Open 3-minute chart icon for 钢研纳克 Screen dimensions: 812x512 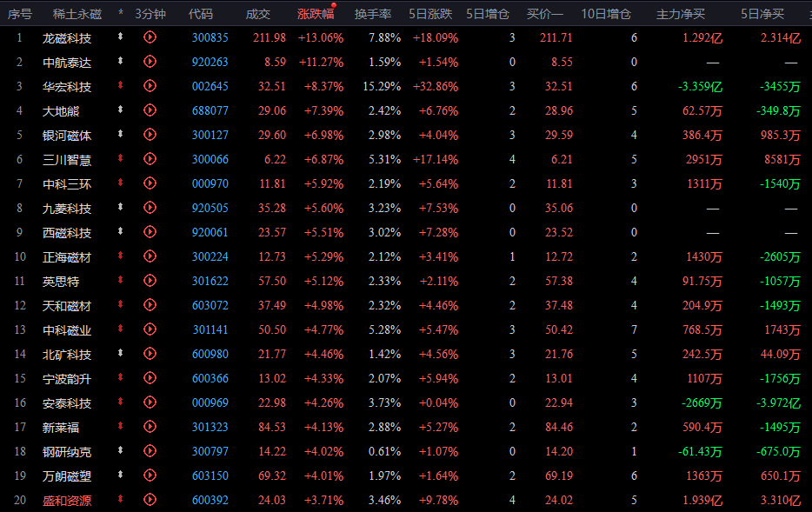click(150, 451)
